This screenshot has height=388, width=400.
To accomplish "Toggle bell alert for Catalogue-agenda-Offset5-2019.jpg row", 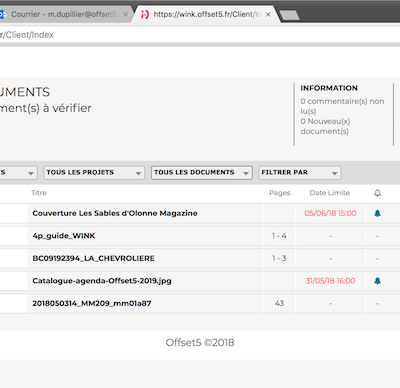I will click(x=377, y=281).
